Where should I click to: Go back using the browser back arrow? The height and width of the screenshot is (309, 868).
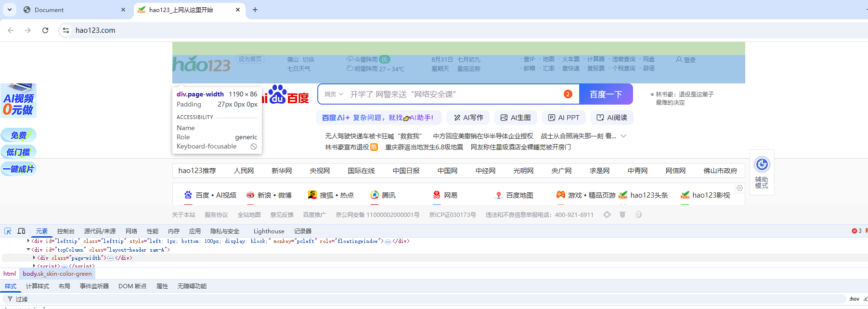[11, 30]
